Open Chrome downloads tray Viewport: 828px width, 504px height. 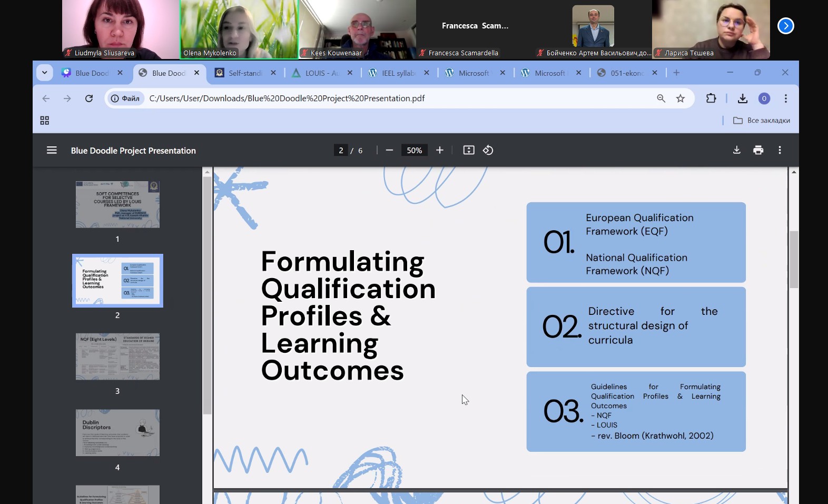tap(743, 98)
